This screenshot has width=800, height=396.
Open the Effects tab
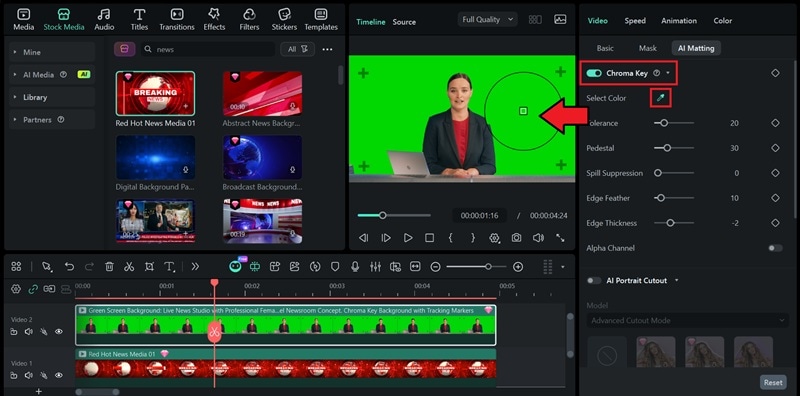214,20
